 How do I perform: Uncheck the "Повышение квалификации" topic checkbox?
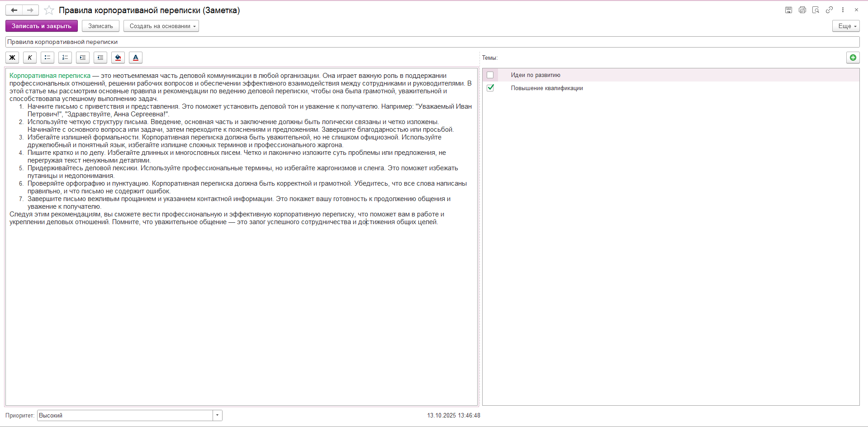pos(490,88)
